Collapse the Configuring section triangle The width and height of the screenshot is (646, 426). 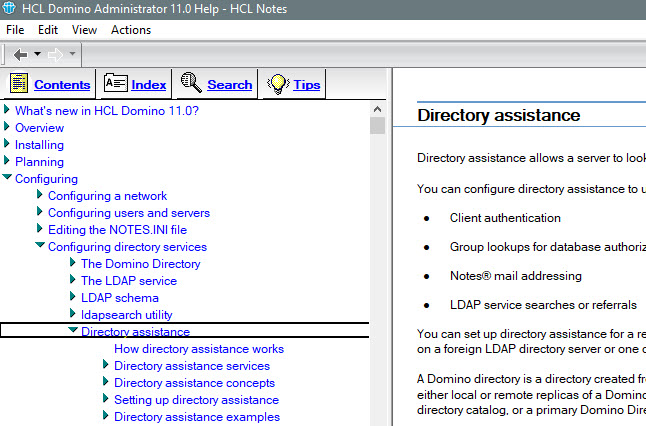7,177
